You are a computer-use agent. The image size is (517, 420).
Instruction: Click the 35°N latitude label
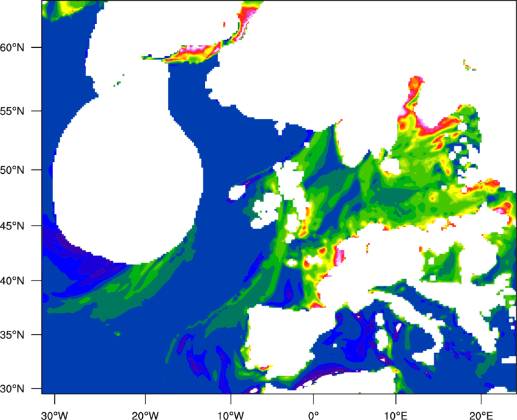coord(12,335)
